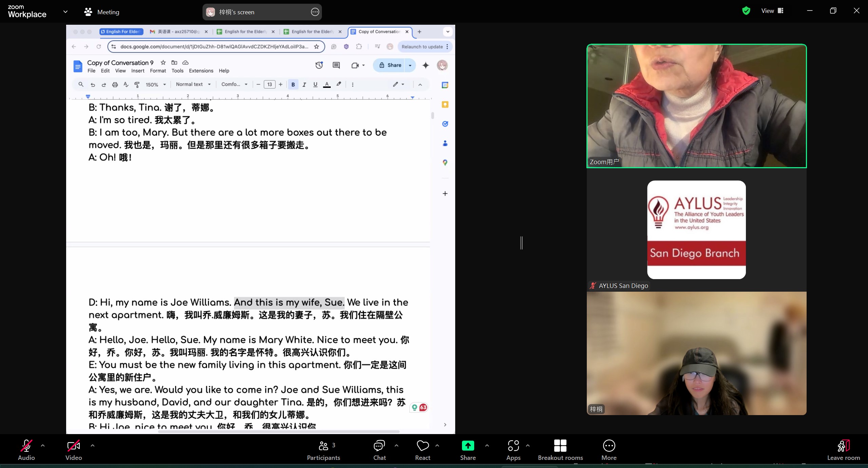Reload the page in browser
Viewport: 868px width, 468px height.
point(99,46)
